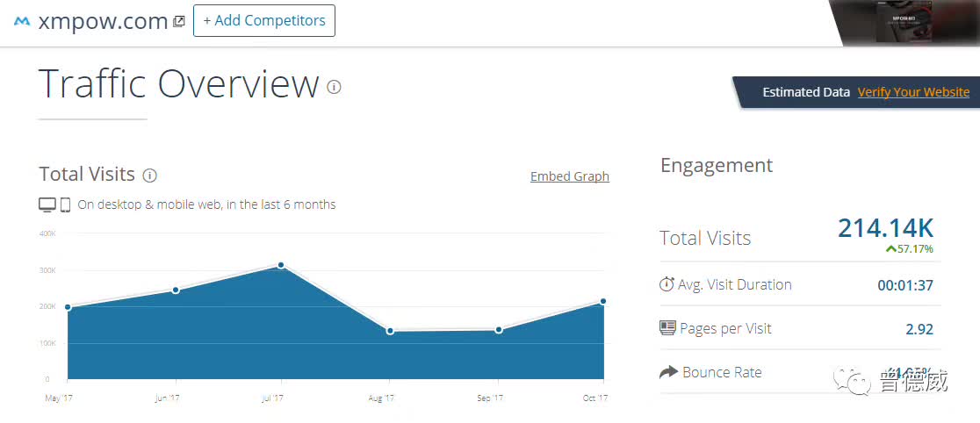
Task: Select the Oct '17 data point
Action: pyautogui.click(x=603, y=302)
